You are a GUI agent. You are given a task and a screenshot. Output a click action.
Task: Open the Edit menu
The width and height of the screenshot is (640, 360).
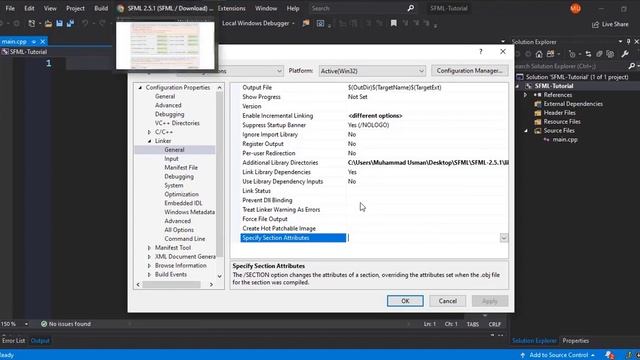pos(29,8)
